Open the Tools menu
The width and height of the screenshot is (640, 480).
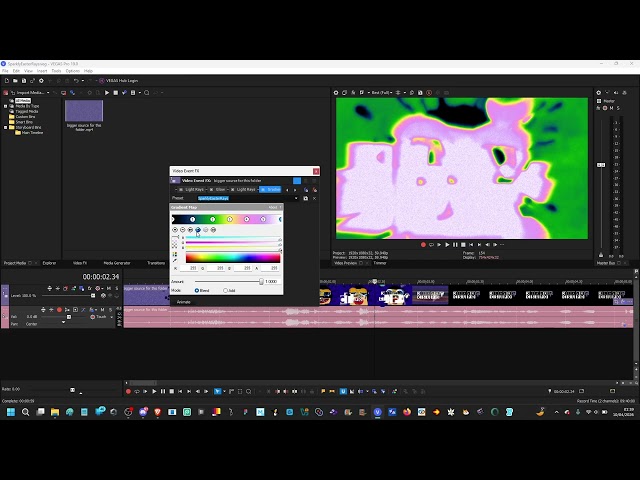pos(56,71)
